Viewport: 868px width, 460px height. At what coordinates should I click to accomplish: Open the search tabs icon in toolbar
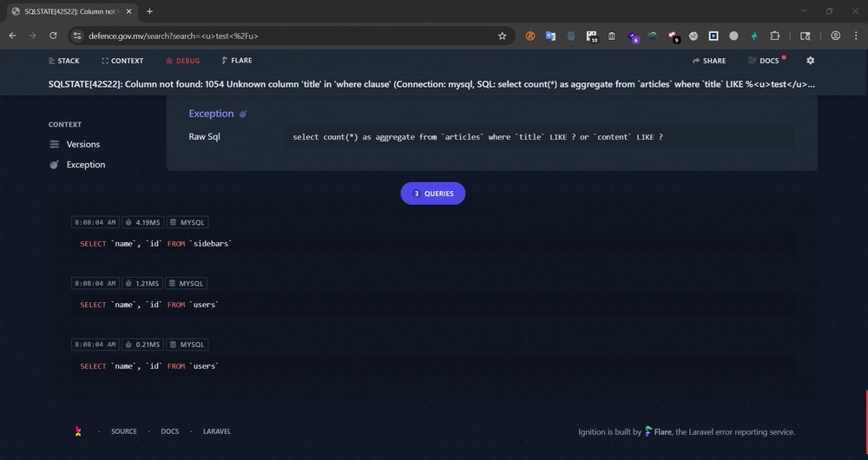tap(805, 36)
